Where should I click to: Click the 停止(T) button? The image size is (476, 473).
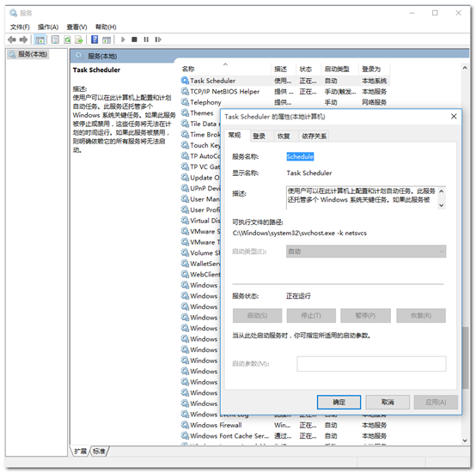311,316
